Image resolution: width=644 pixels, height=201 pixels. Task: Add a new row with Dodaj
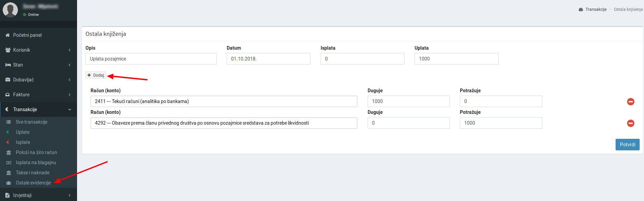pos(96,75)
